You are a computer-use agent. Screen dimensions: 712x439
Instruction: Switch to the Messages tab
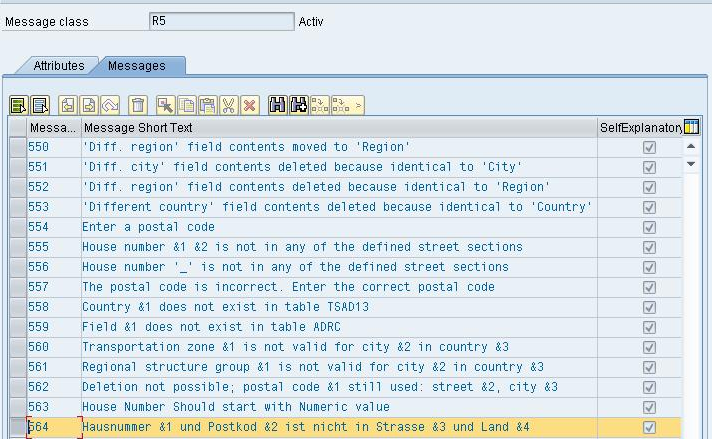pyautogui.click(x=137, y=66)
